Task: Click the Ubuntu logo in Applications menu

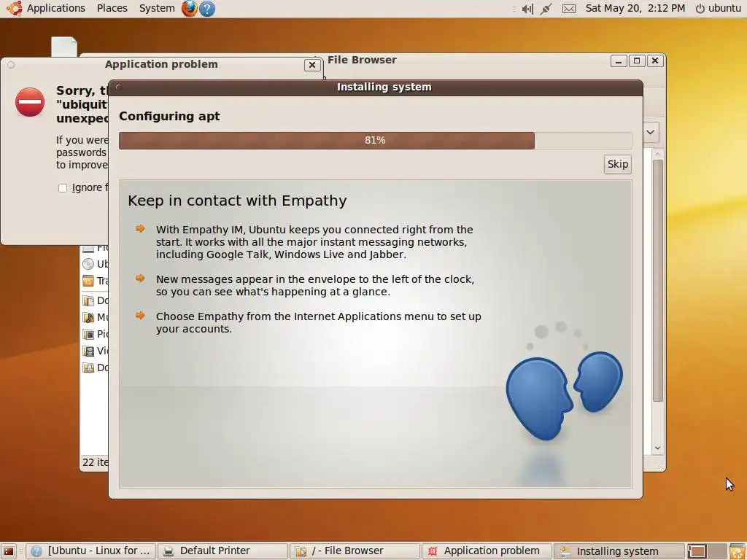Action: pyautogui.click(x=14, y=8)
